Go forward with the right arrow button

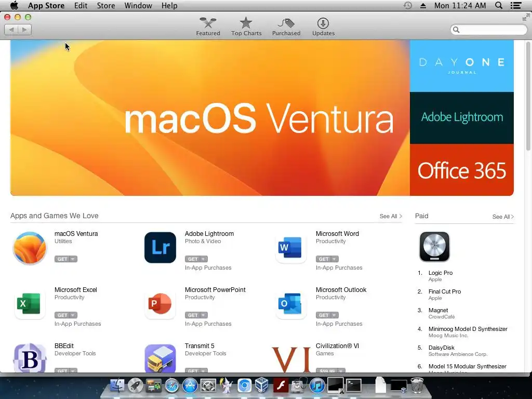[25, 30]
